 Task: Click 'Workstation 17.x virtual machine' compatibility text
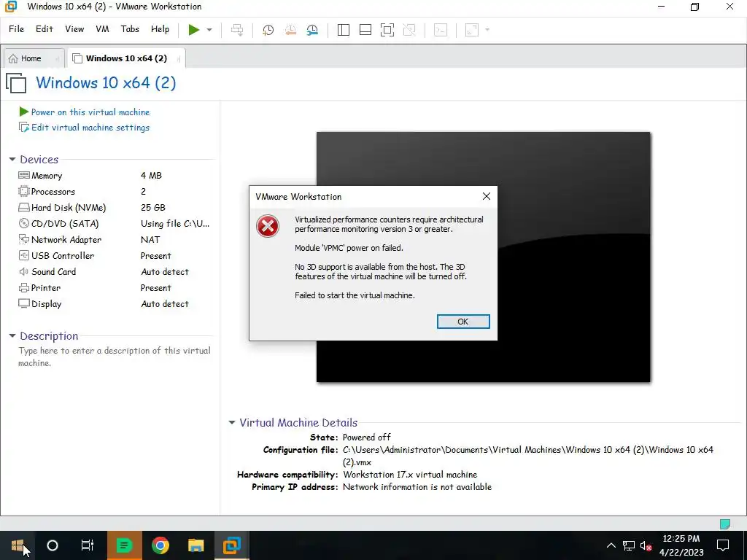[x=410, y=475]
